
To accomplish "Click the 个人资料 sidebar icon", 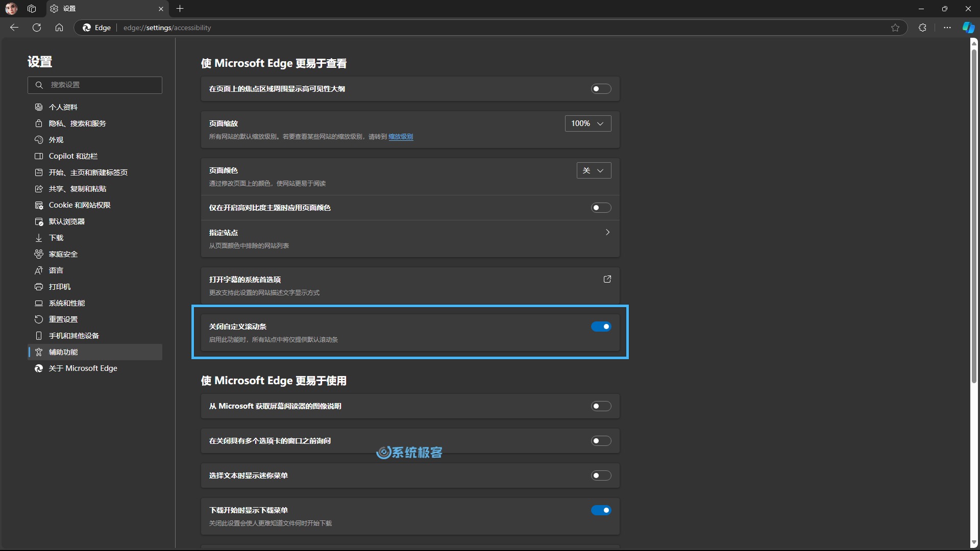I will pyautogui.click(x=39, y=107).
